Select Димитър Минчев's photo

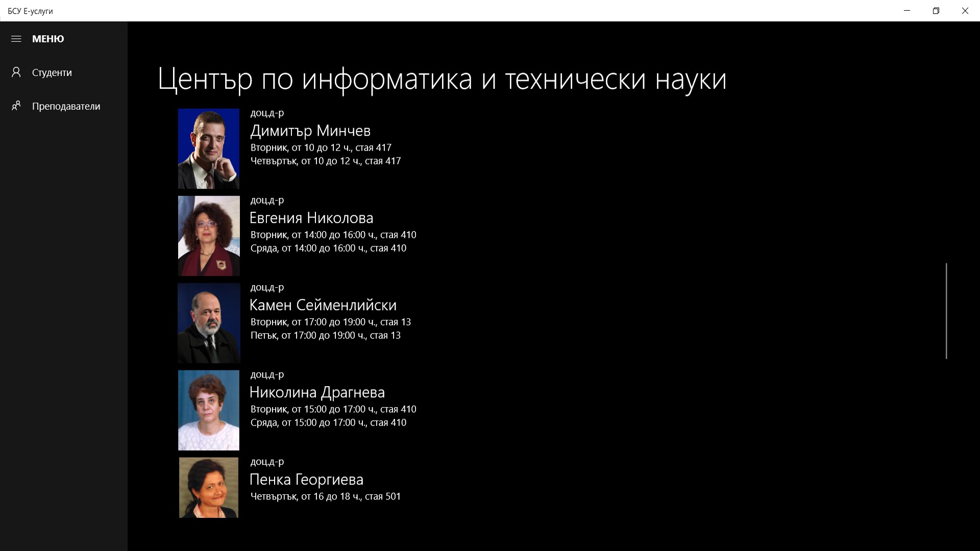click(208, 148)
